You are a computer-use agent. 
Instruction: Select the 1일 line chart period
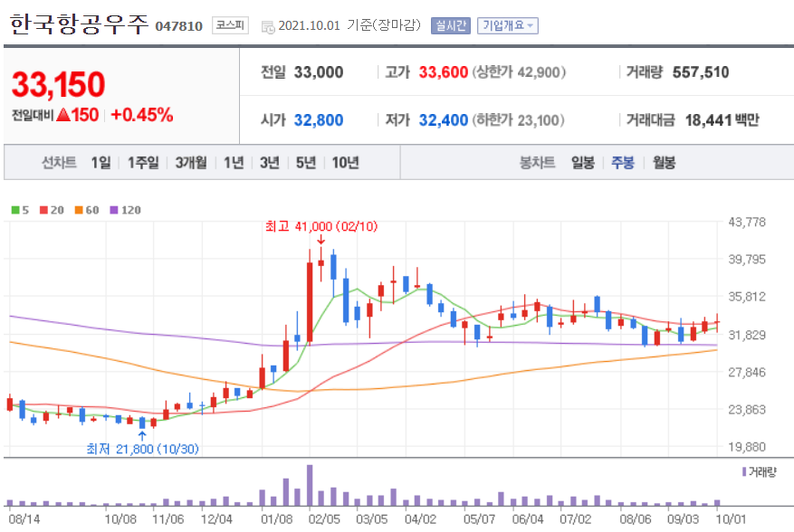tap(100, 163)
